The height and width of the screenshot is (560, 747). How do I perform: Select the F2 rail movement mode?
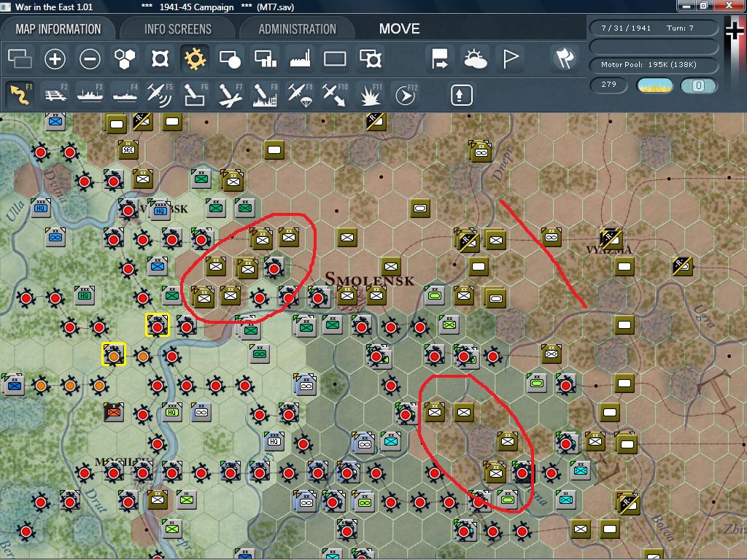point(55,95)
